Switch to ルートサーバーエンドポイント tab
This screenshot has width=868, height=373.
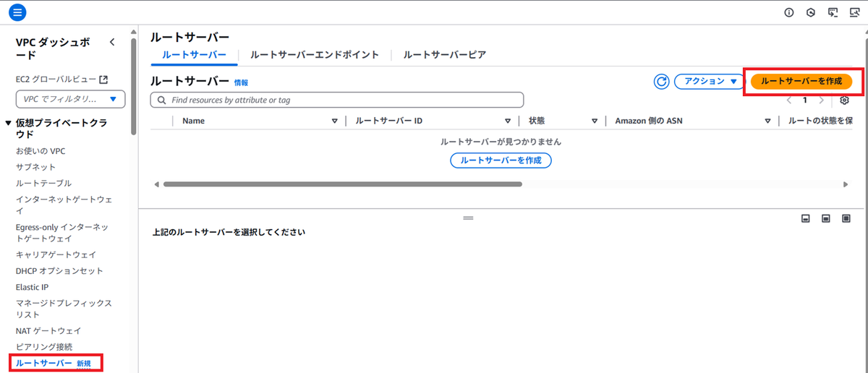coord(314,55)
